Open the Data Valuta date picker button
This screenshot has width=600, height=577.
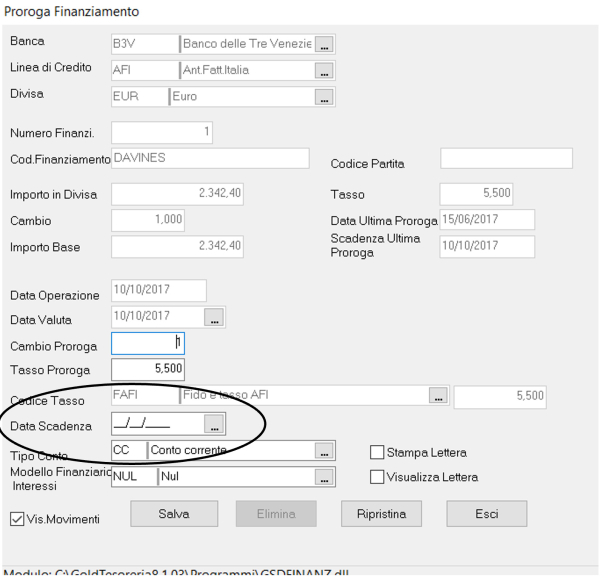(214, 317)
